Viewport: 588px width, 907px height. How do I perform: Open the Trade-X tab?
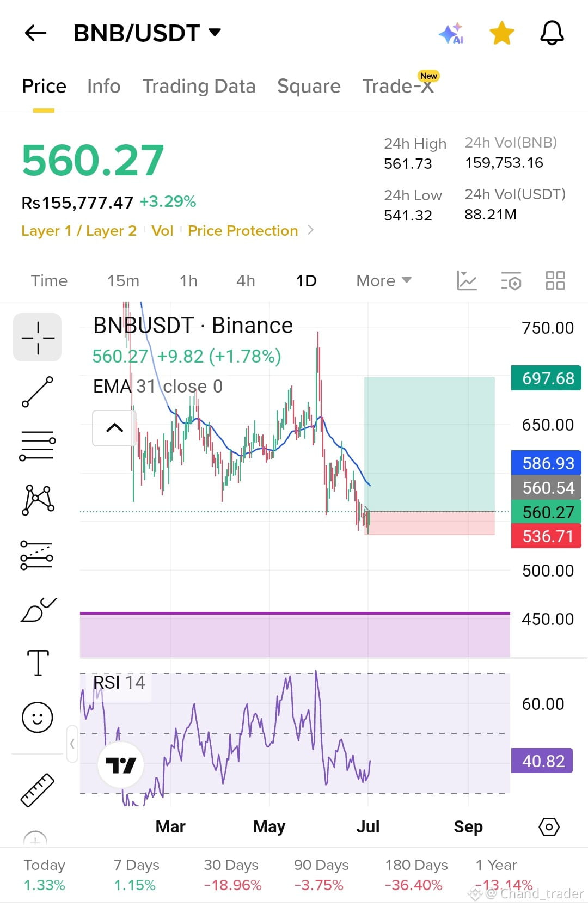[399, 85]
